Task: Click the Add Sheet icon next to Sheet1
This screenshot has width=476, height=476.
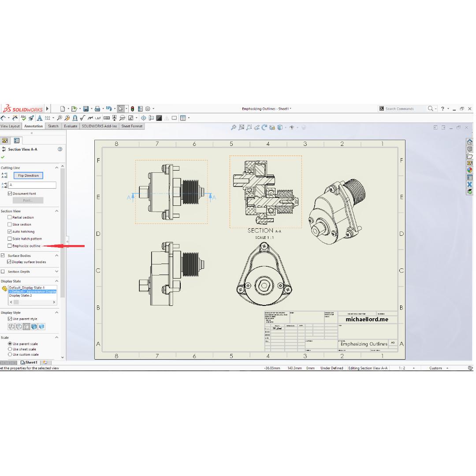Action: (x=45, y=362)
